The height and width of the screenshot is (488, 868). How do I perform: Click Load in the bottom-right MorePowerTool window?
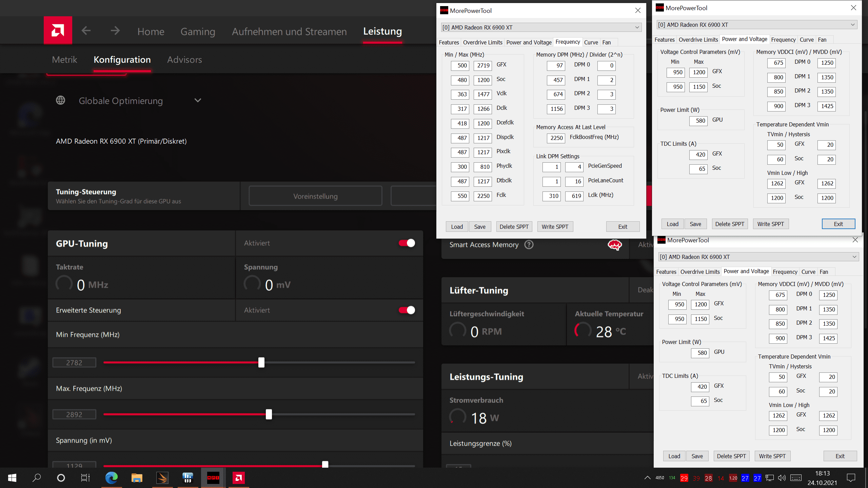coord(674,456)
